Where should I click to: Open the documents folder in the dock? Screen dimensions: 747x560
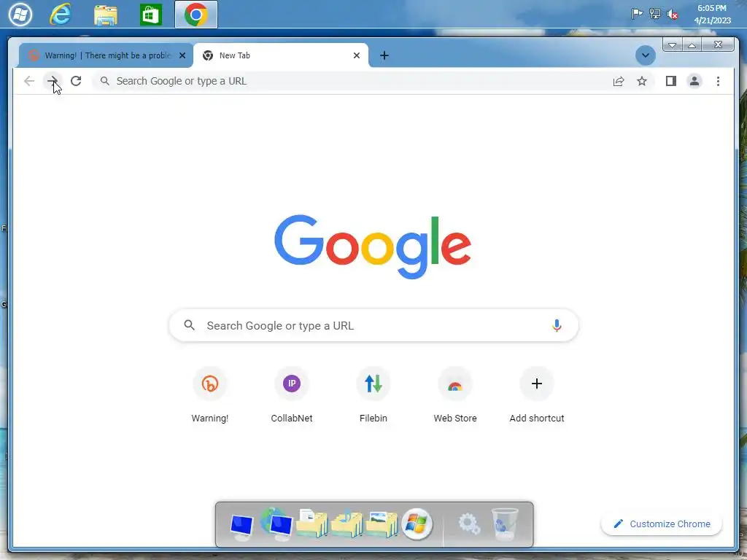pyautogui.click(x=311, y=524)
